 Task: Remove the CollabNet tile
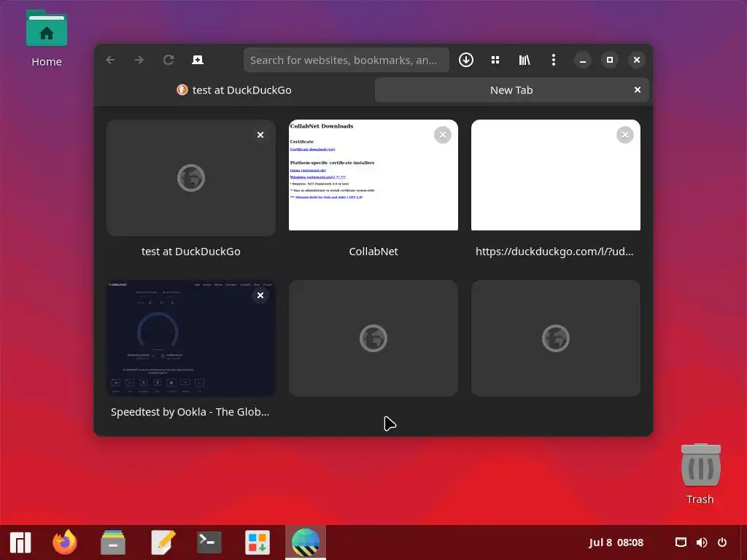coord(443,135)
